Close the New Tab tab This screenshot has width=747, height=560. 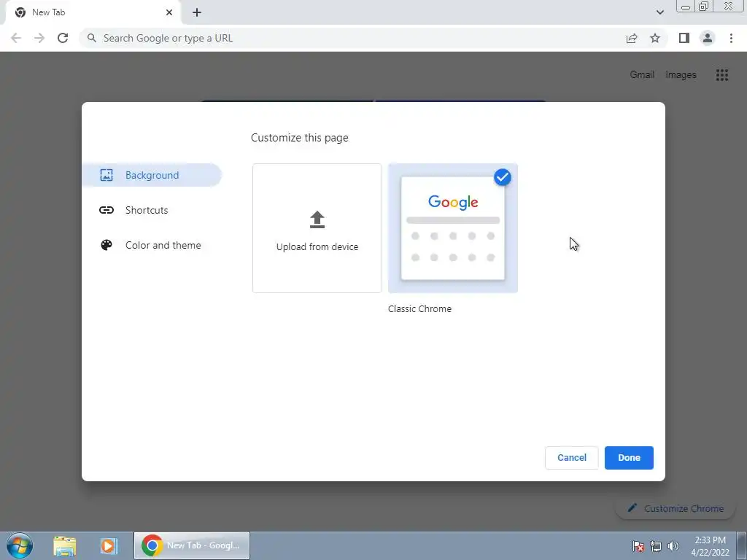[169, 12]
